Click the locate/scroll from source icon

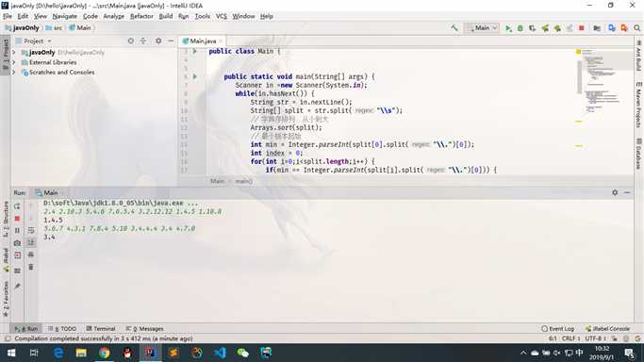point(131,41)
